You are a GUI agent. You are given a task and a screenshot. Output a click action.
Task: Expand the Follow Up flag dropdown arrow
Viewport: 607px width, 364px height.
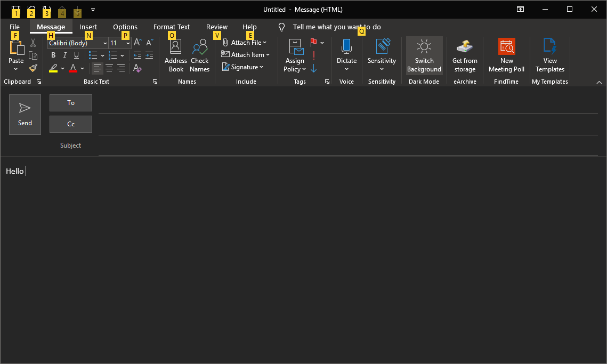click(322, 43)
